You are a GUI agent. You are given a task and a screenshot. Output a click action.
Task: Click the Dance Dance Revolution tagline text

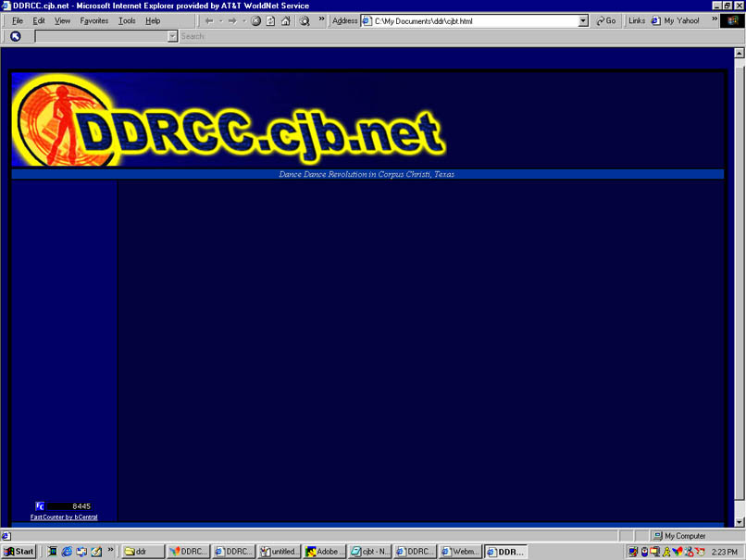click(367, 174)
